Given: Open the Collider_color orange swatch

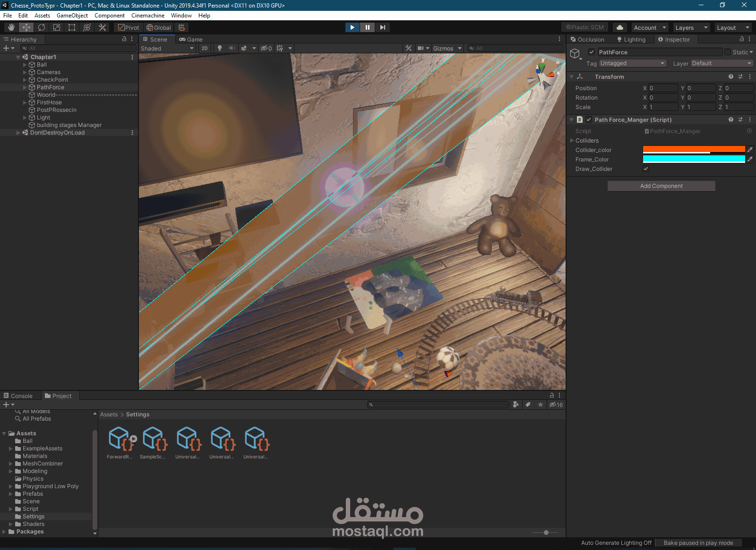Looking at the screenshot, I should [x=694, y=150].
